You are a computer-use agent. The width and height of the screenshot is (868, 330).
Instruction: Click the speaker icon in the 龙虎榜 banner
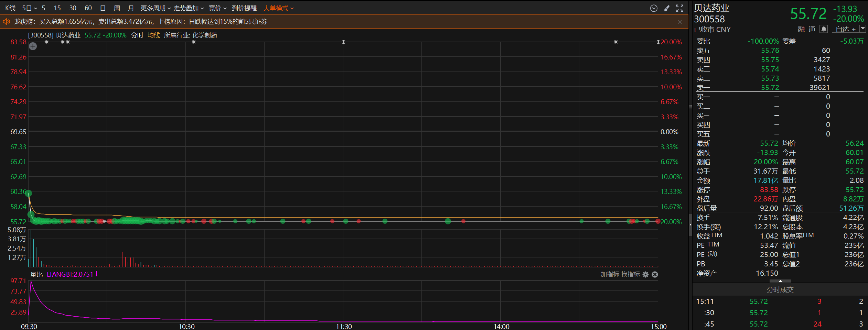point(7,22)
